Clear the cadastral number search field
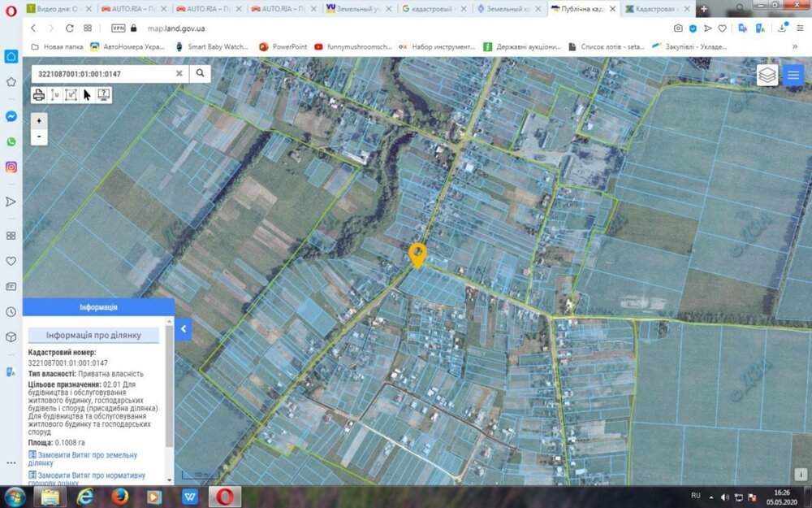The width and height of the screenshot is (812, 508). click(x=179, y=73)
